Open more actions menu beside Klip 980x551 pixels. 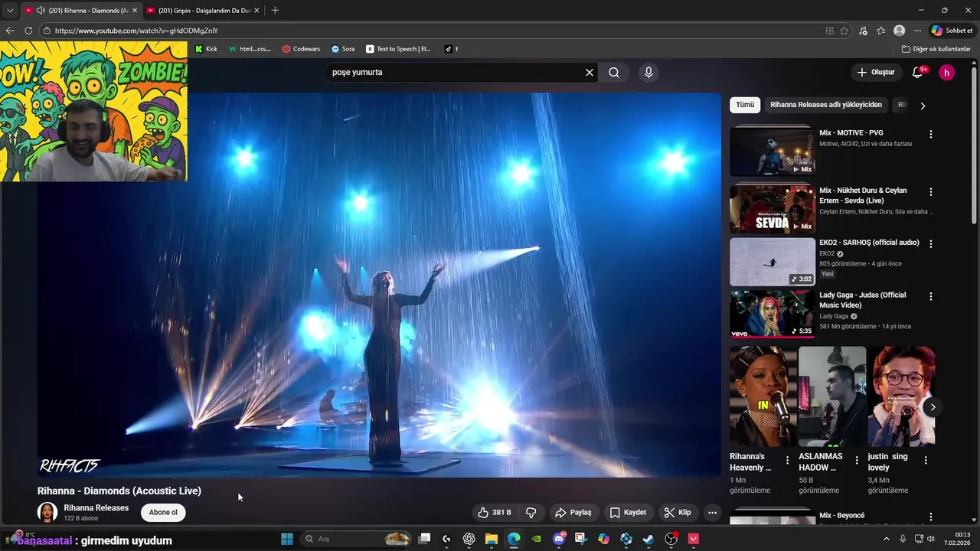tap(712, 513)
